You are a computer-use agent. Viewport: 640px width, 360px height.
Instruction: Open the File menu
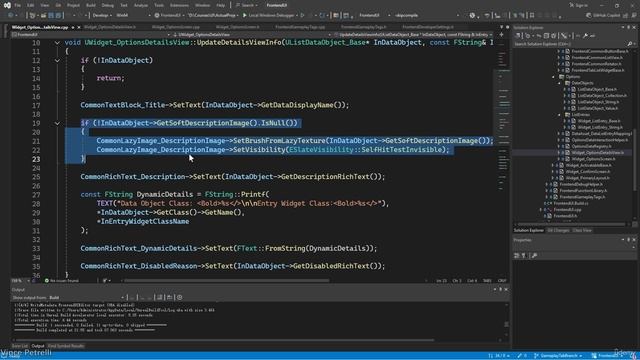pyautogui.click(x=18, y=5)
